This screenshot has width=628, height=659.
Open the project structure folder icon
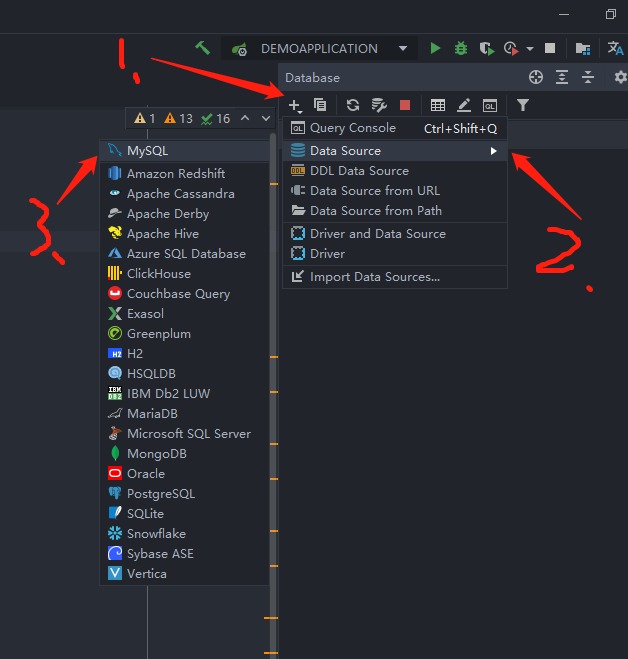click(583, 48)
